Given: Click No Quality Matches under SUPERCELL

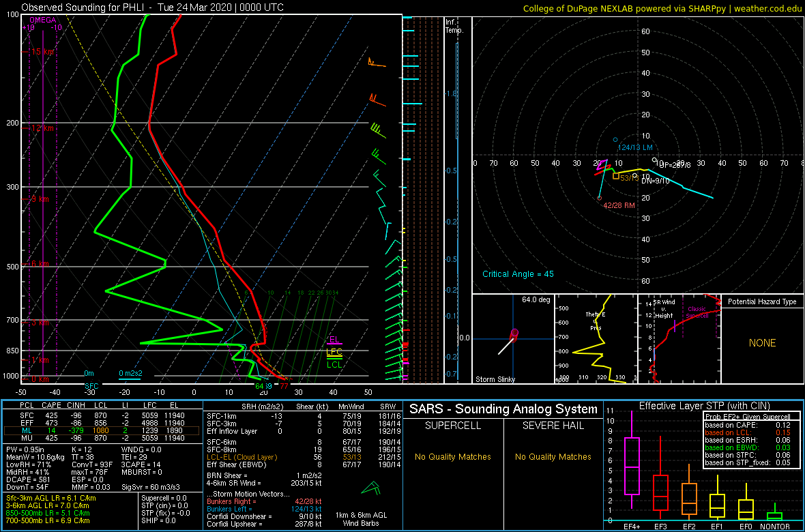Looking at the screenshot, I should point(453,456).
